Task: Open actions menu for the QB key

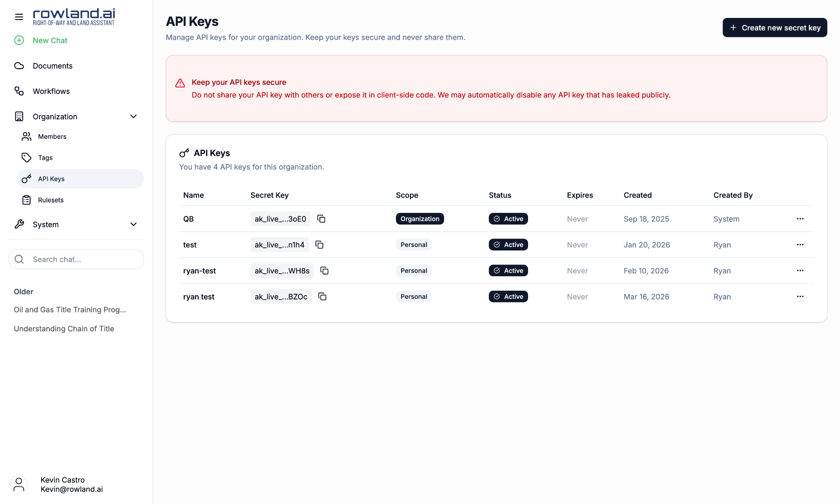Action: [x=800, y=219]
